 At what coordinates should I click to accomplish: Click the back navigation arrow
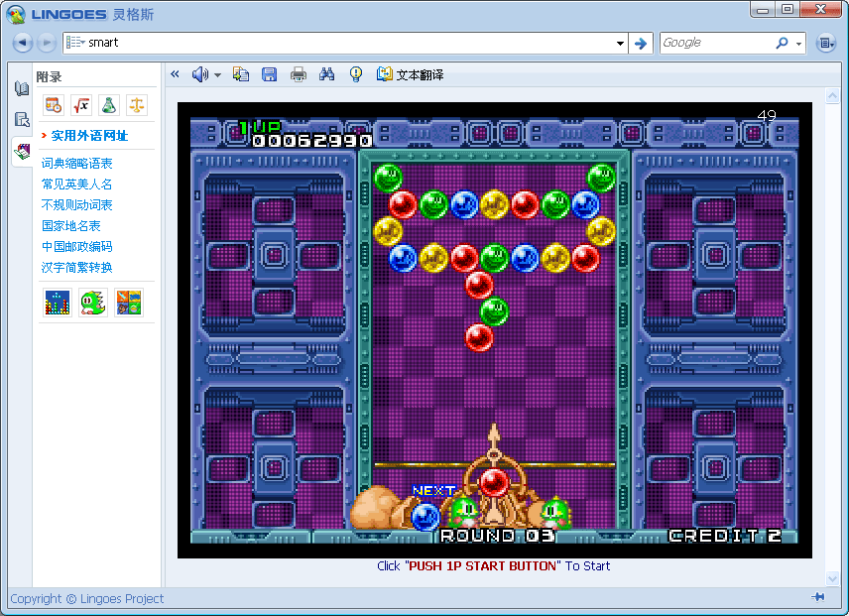(x=22, y=43)
